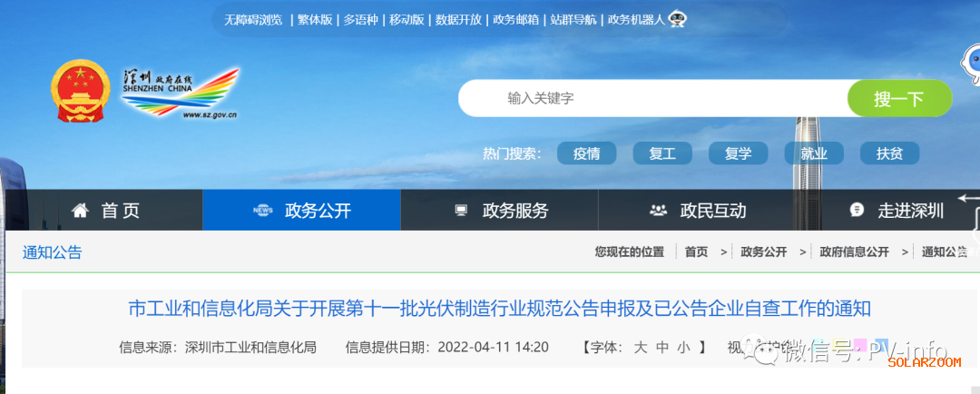This screenshot has height=394, width=980.
Task: Set font size to 小
Action: [x=681, y=347]
